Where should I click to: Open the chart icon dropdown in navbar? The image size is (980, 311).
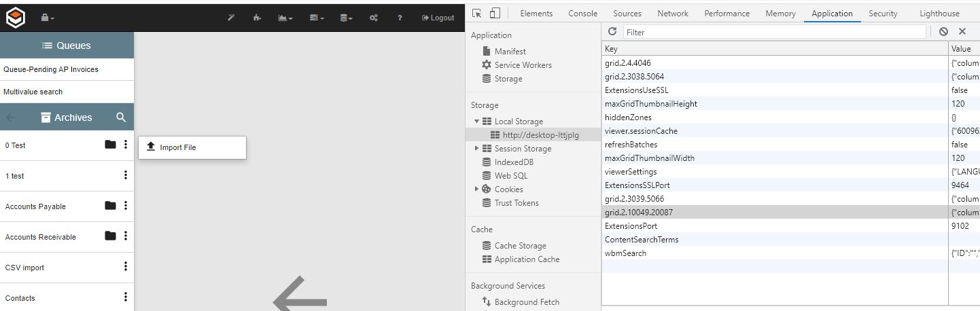285,18
